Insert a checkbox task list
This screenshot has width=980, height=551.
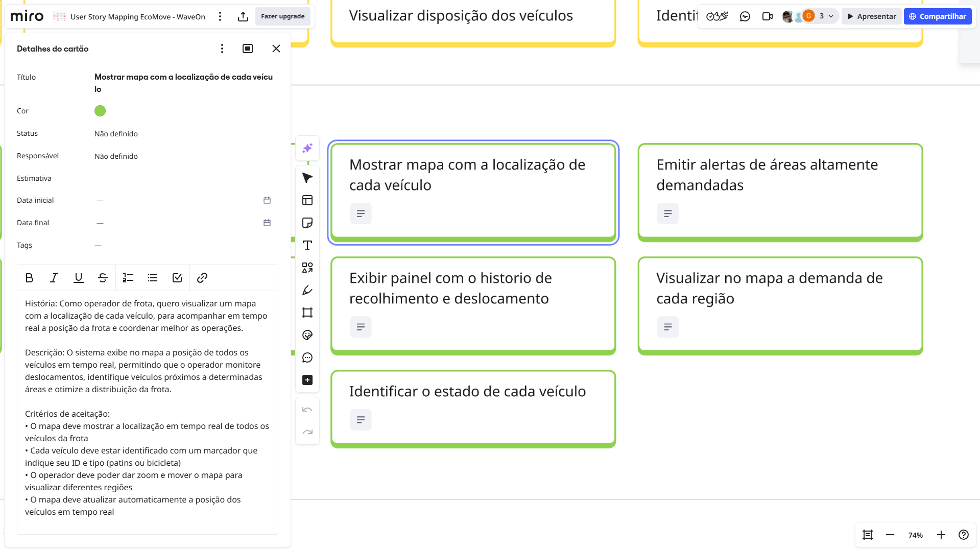tap(177, 278)
